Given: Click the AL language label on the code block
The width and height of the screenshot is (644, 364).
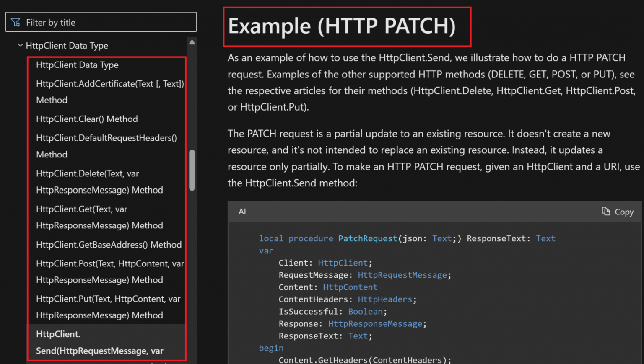Looking at the screenshot, I should [x=243, y=212].
